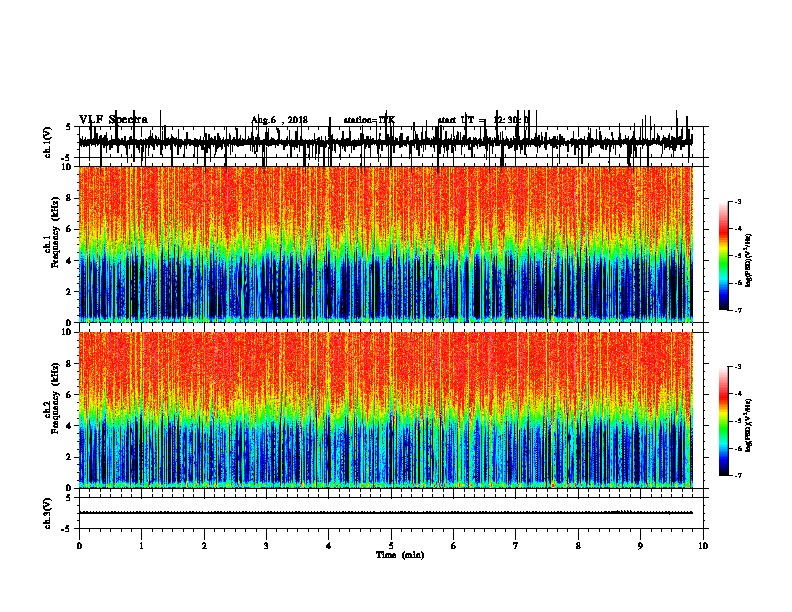Click the "0" tick on the time axis
The image size is (792, 612).
tap(79, 546)
